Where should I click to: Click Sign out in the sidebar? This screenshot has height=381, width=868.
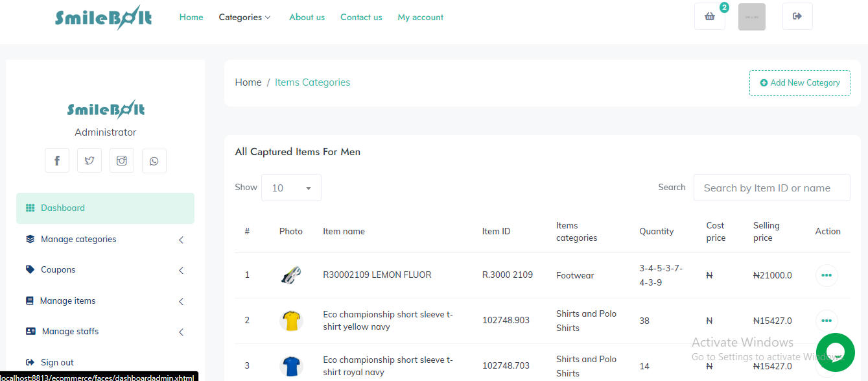pyautogui.click(x=57, y=363)
